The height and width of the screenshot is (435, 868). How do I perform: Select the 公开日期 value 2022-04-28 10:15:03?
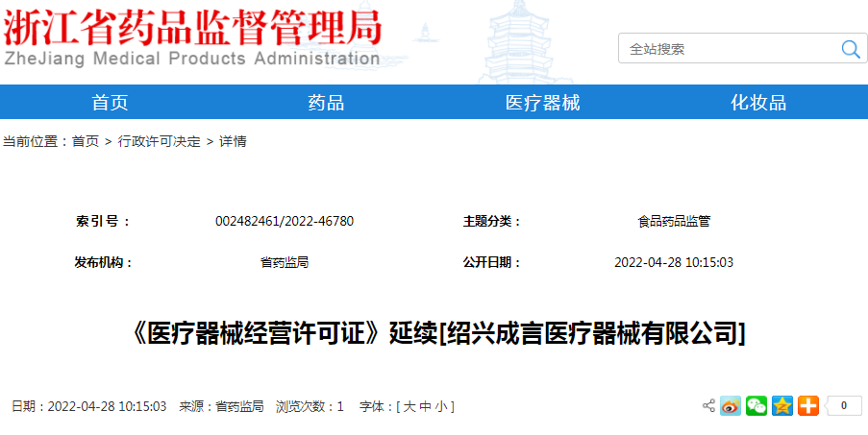tap(674, 262)
